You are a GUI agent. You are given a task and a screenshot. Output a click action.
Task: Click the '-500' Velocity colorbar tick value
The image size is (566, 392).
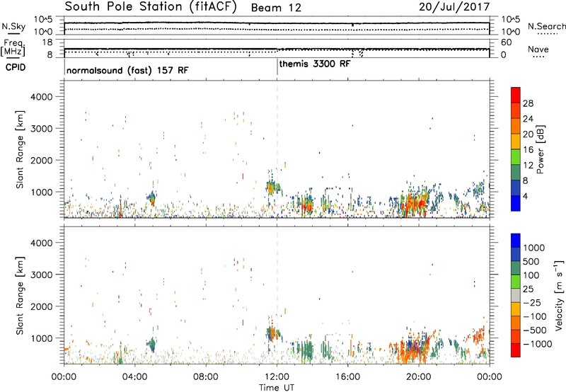(x=535, y=330)
